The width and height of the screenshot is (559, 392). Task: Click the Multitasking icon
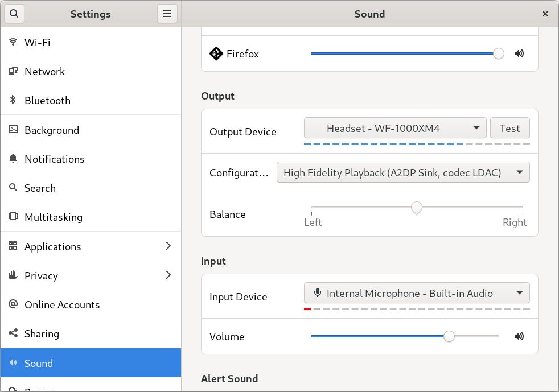point(13,217)
